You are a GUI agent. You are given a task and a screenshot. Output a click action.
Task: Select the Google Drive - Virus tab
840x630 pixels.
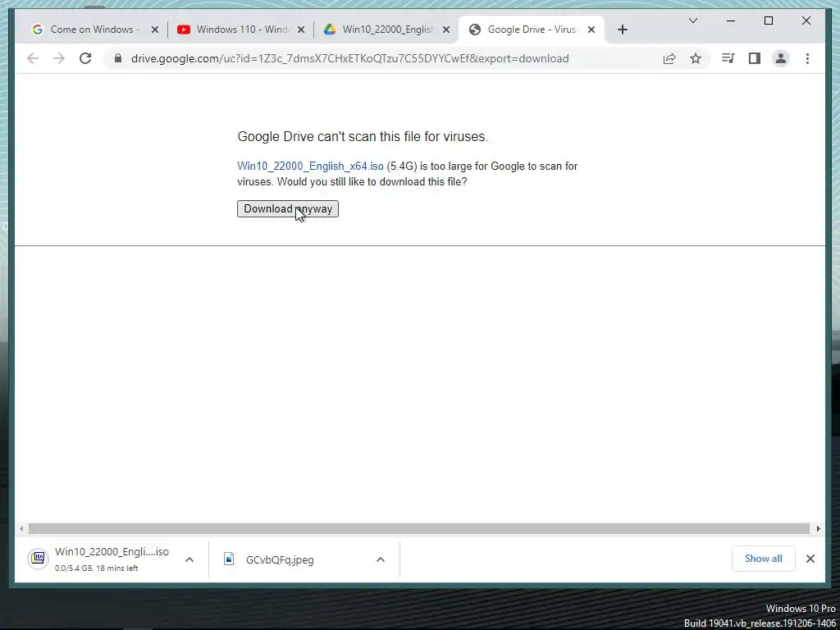pos(532,30)
